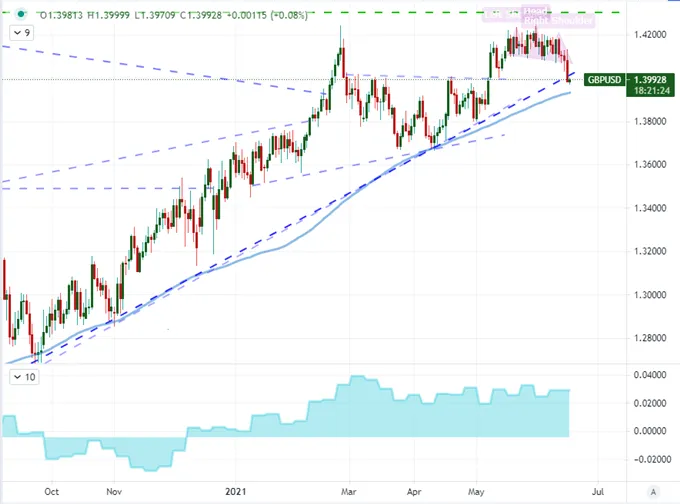Screen dimensions: 680x504
Task: Click the 1.32000 price axis label
Action: [650, 252]
